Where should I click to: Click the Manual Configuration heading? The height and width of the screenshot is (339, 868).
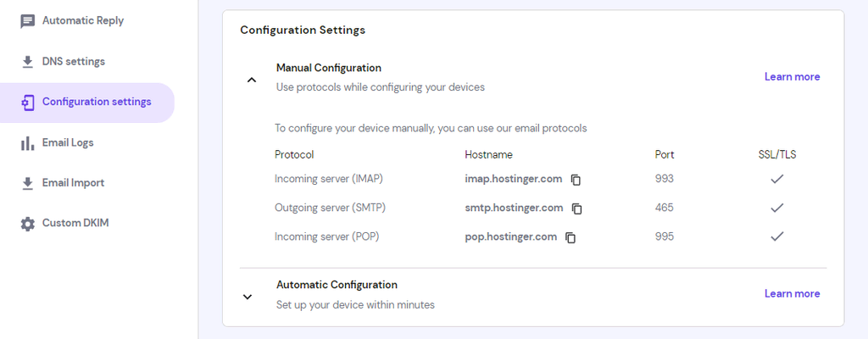pyautogui.click(x=328, y=68)
